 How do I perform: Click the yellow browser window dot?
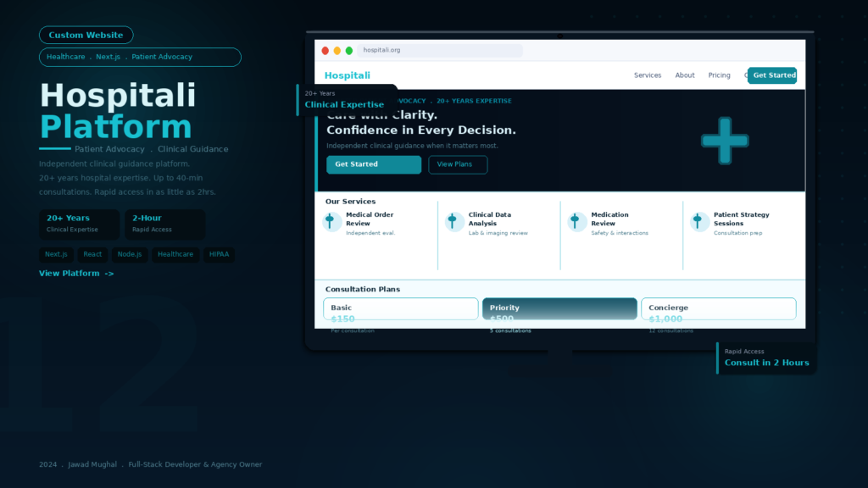click(x=337, y=50)
